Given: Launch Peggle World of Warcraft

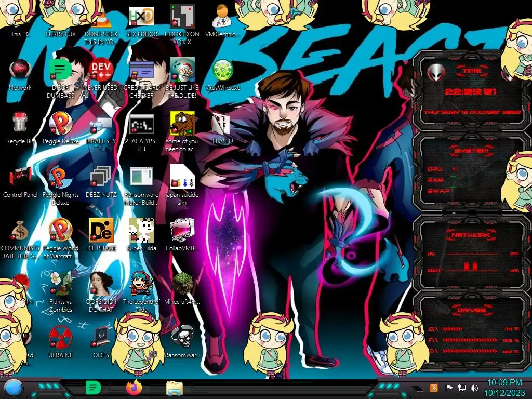Looking at the screenshot, I should (61, 239).
